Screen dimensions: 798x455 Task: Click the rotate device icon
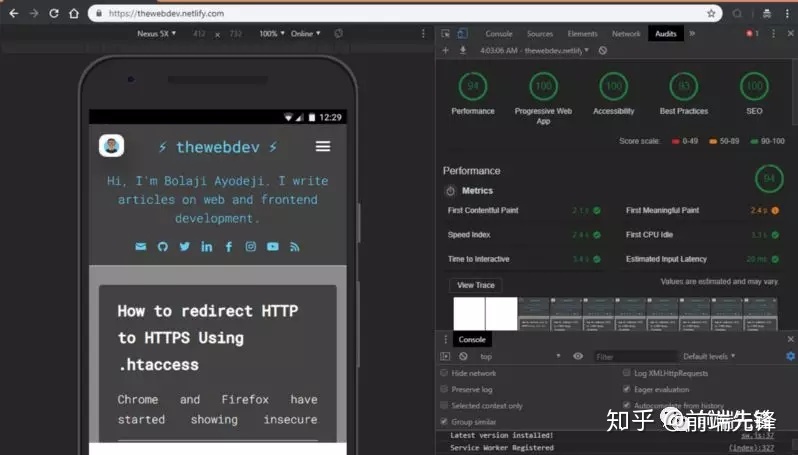pyautogui.click(x=338, y=34)
